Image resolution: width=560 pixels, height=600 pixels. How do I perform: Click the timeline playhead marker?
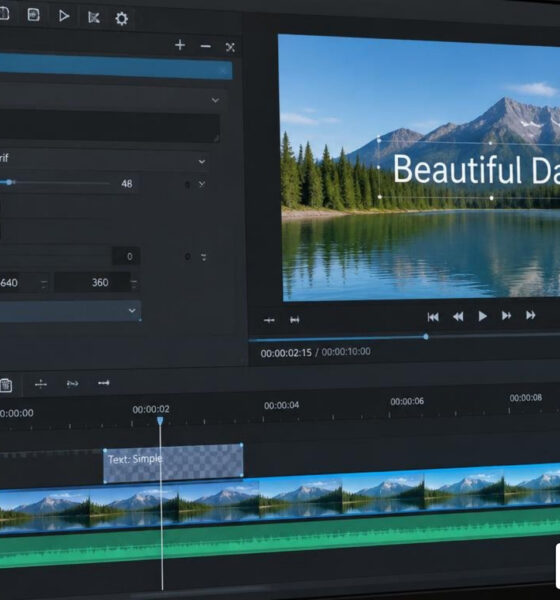point(160,421)
